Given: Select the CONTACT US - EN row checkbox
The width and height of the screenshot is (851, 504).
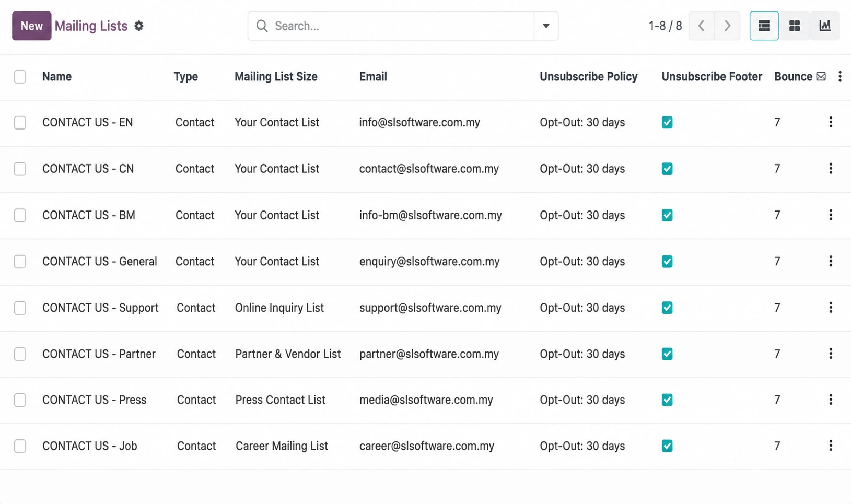Looking at the screenshot, I should coord(20,122).
